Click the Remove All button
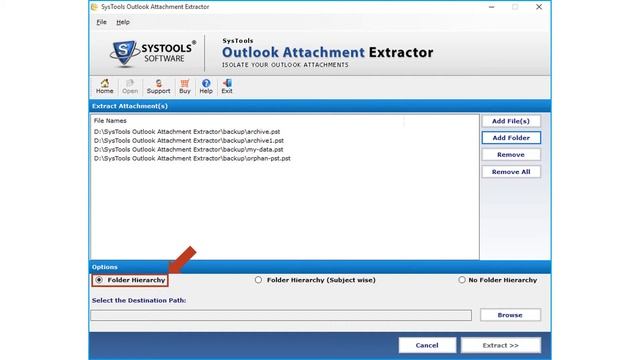Screen dimensions: 640x360 coord(511,172)
